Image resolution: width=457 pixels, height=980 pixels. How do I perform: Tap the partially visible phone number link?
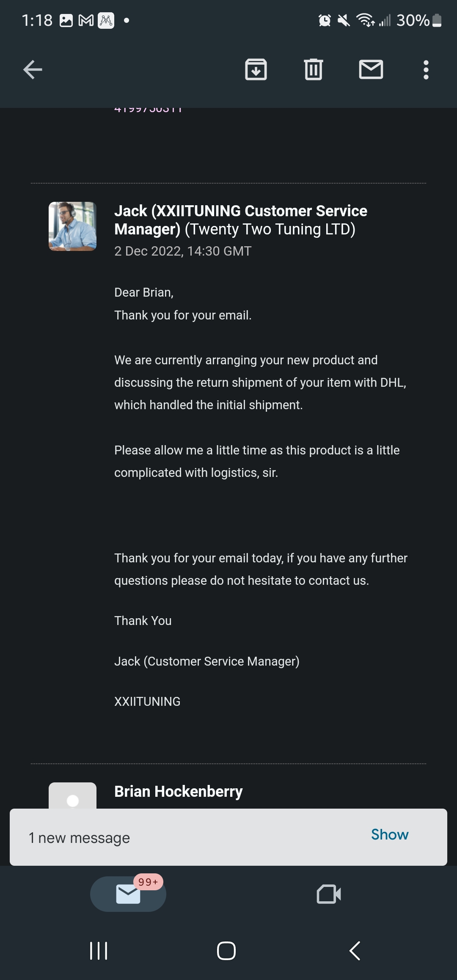(148, 110)
